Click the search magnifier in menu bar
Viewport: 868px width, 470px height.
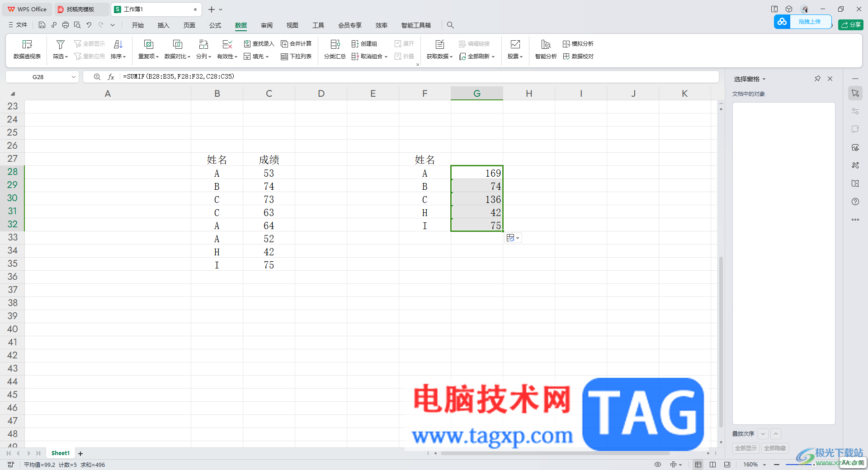(x=450, y=25)
